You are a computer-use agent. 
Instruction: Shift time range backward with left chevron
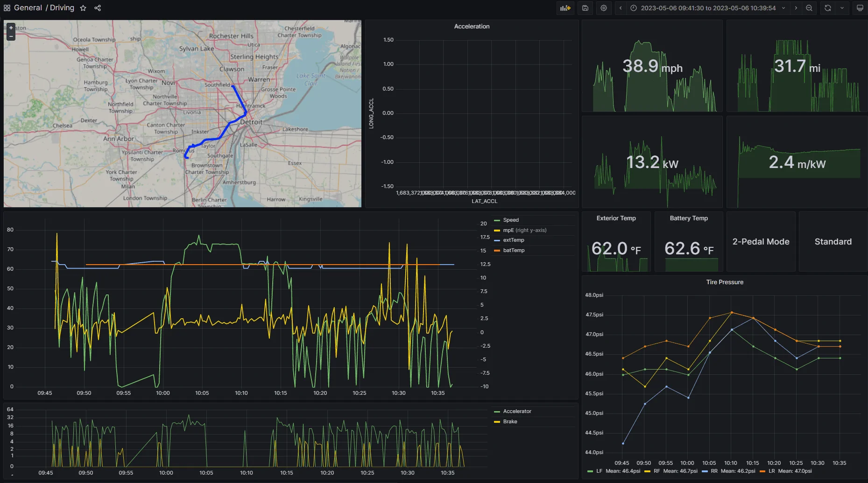[621, 8]
